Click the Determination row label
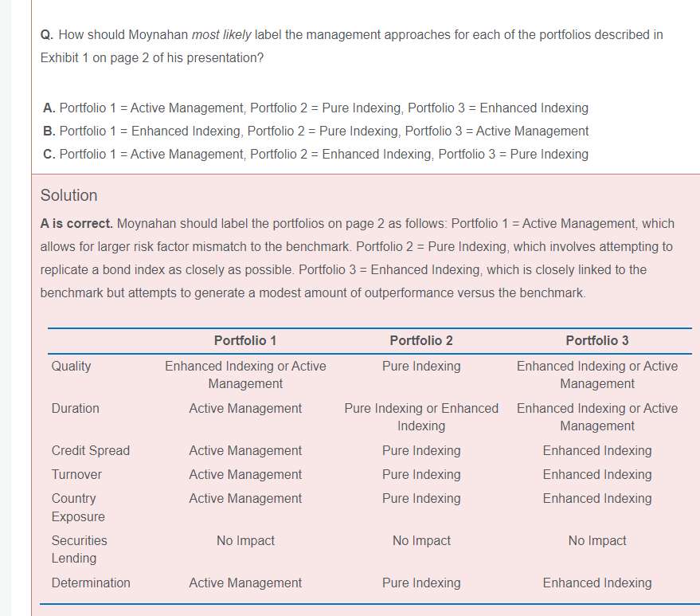The width and height of the screenshot is (700, 616). [91, 583]
